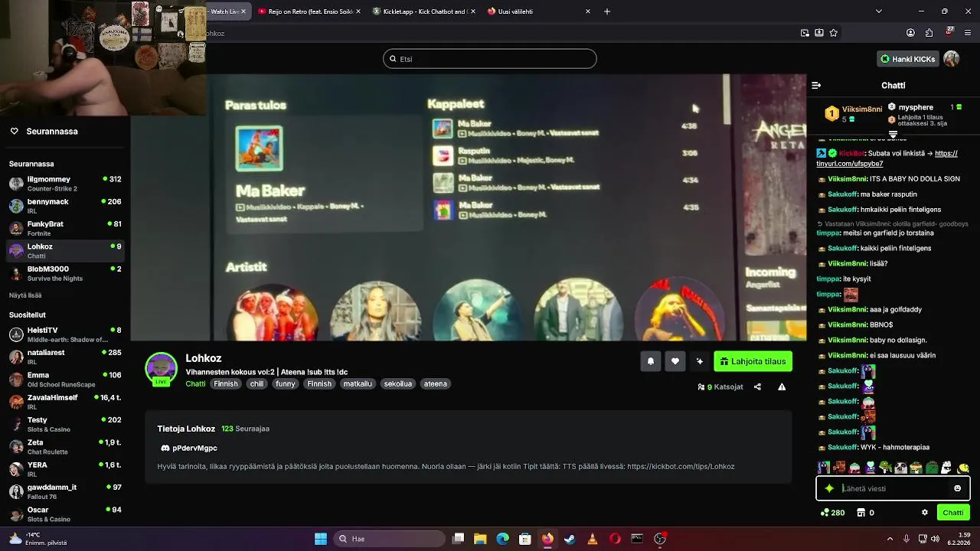Show hidden system tray icons chevron
The height and width of the screenshot is (551, 980).
(x=890, y=539)
